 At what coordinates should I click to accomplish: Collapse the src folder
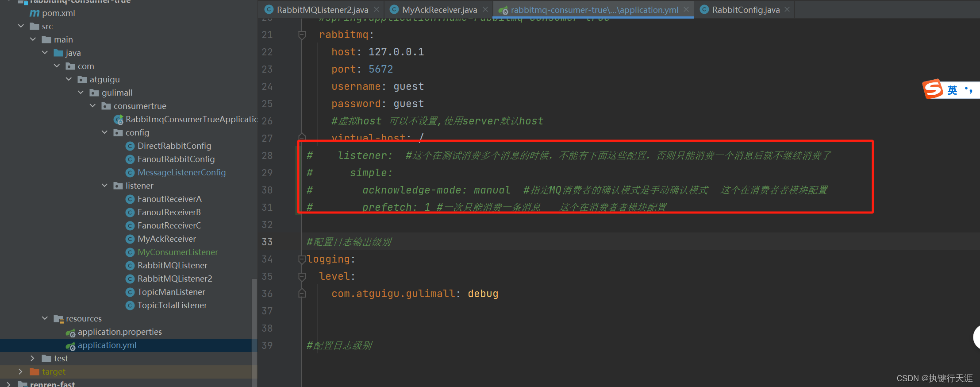[x=21, y=26]
